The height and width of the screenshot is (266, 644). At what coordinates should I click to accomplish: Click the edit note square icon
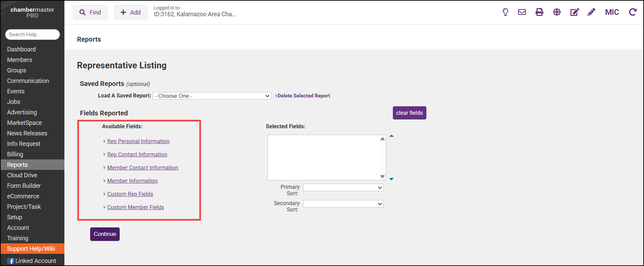(575, 12)
